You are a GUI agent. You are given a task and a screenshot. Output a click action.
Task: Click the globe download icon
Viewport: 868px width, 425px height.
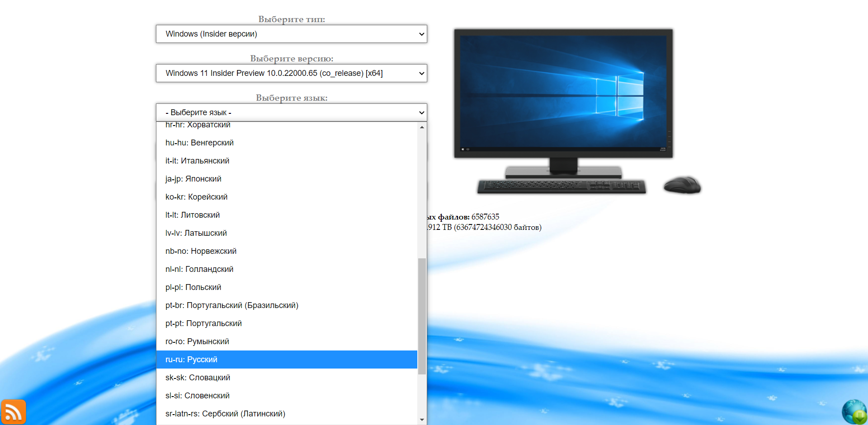pos(854,411)
